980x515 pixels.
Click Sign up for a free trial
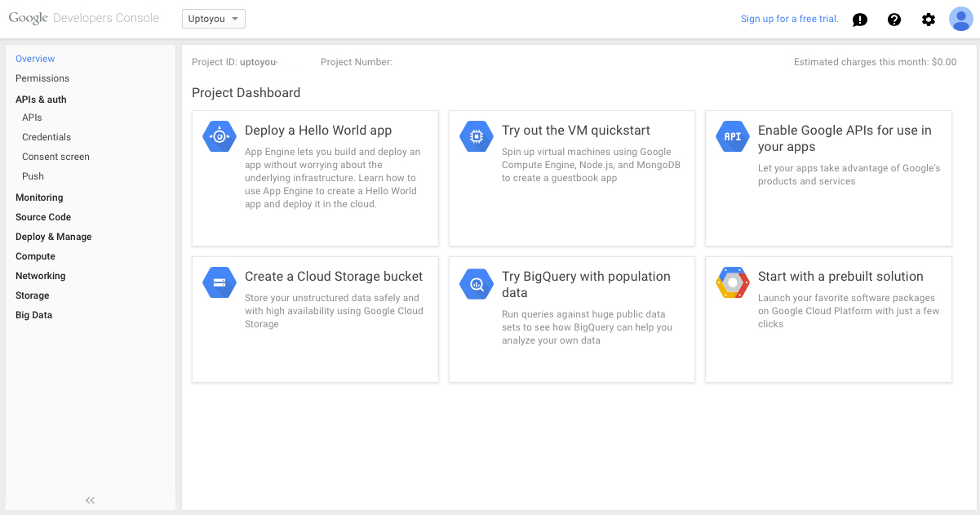tap(790, 19)
